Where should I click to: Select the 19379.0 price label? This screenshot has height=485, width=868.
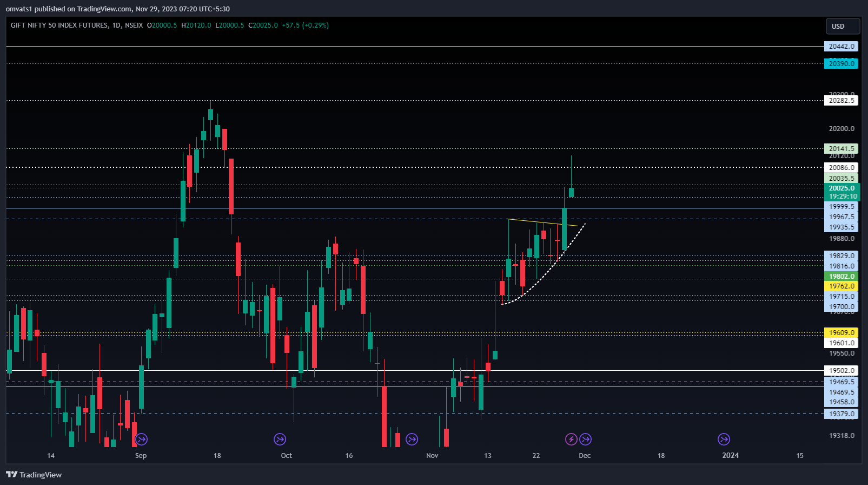pos(841,414)
